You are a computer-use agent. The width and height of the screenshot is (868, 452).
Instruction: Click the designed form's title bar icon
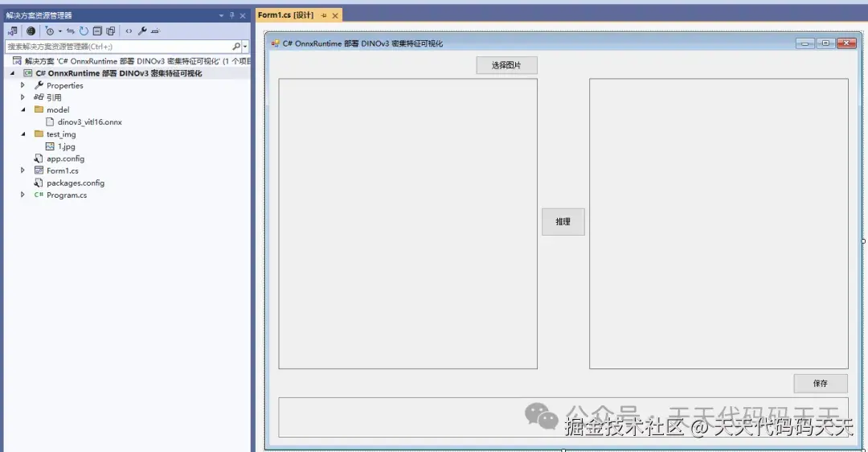point(275,43)
